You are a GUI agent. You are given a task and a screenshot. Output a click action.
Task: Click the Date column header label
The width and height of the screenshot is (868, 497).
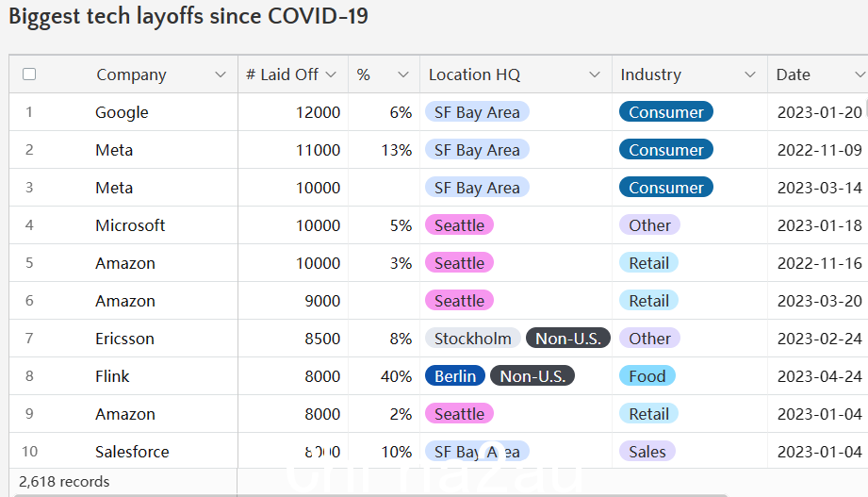(x=794, y=75)
